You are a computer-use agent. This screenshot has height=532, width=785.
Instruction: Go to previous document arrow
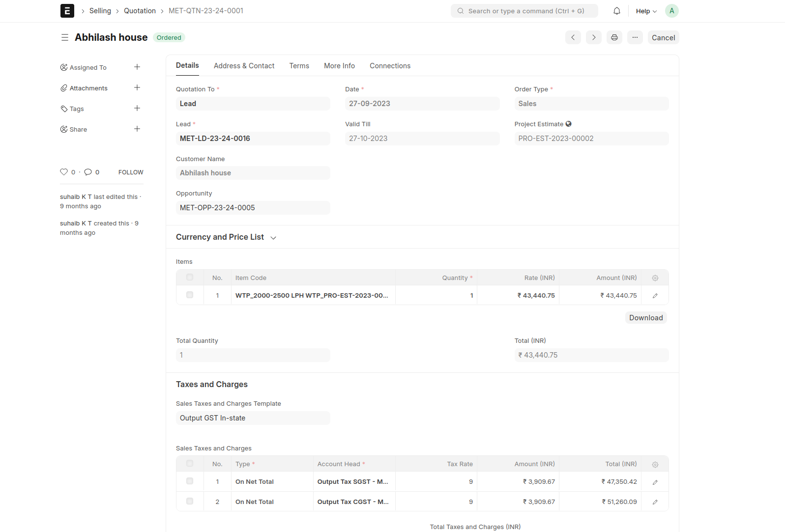[573, 37]
